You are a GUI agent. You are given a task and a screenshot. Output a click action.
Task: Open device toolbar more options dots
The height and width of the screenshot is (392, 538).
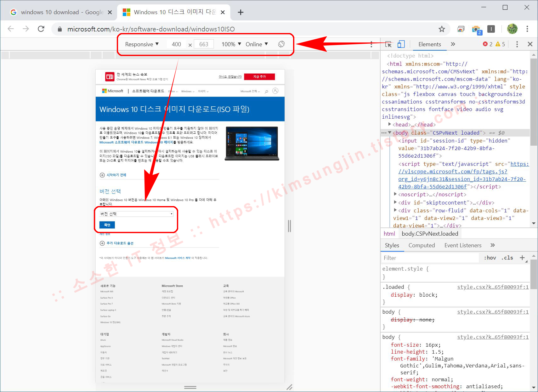point(371,44)
